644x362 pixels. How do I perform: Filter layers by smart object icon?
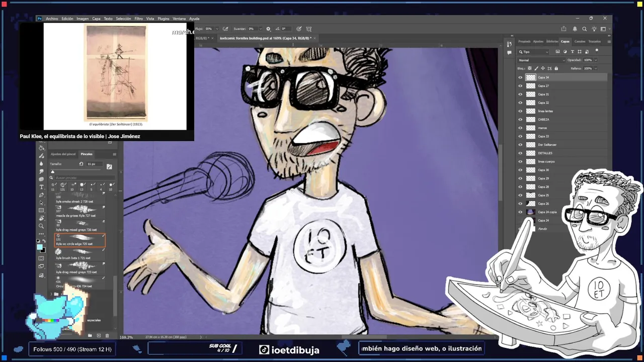point(587,52)
